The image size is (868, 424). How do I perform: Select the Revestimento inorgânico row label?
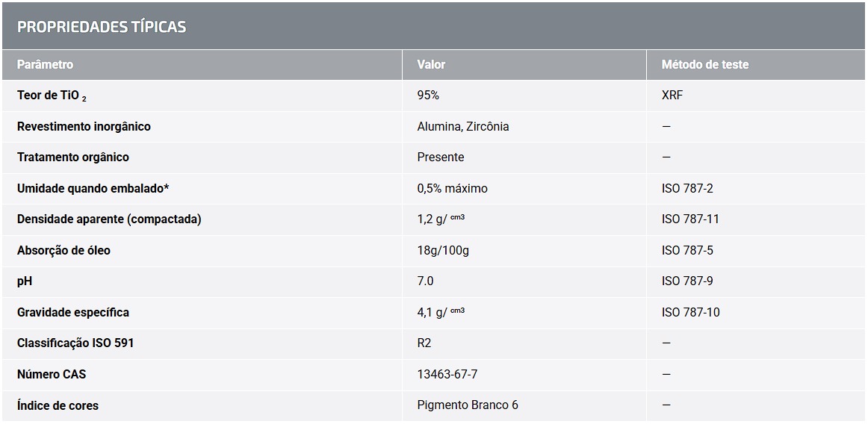point(84,127)
